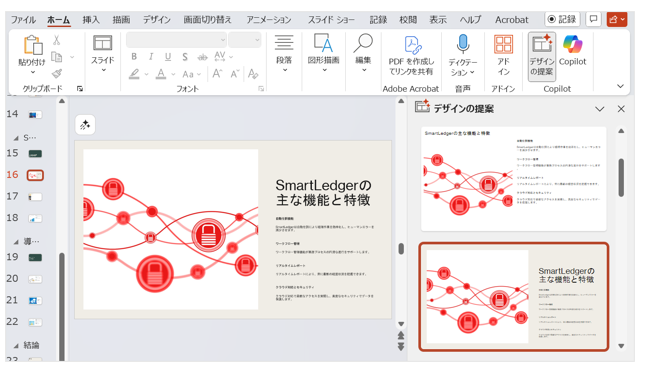Select the Format Painter brush icon
The height and width of the screenshot is (373, 646).
pyautogui.click(x=56, y=73)
